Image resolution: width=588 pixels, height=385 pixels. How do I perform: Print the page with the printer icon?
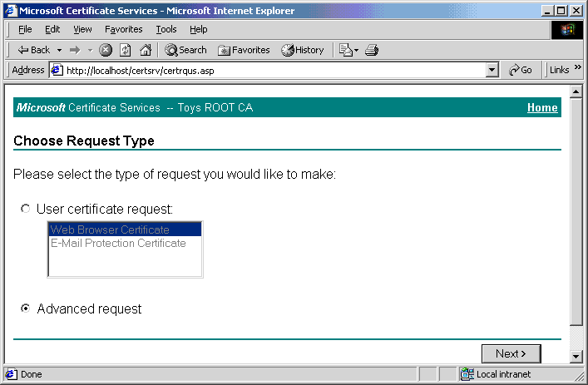pos(372,50)
